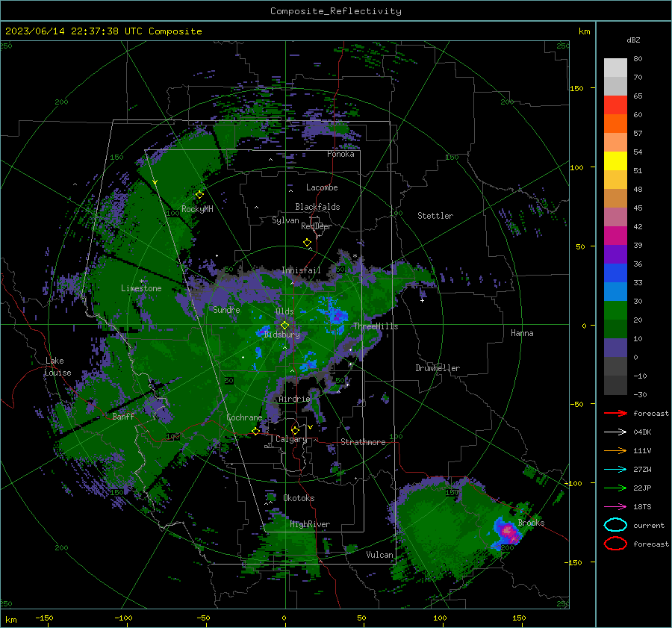Click the blue echo core west of ThreeHills

(x=337, y=317)
